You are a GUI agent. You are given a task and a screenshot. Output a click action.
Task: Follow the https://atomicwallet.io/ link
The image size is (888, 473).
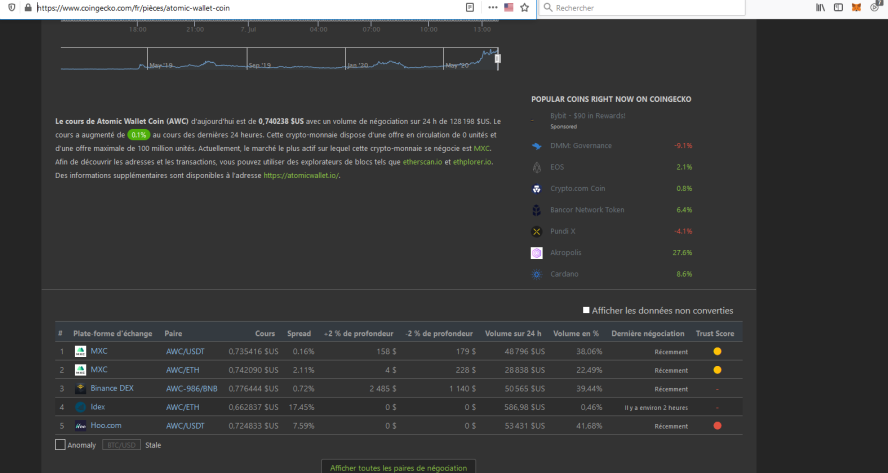pyautogui.click(x=301, y=176)
